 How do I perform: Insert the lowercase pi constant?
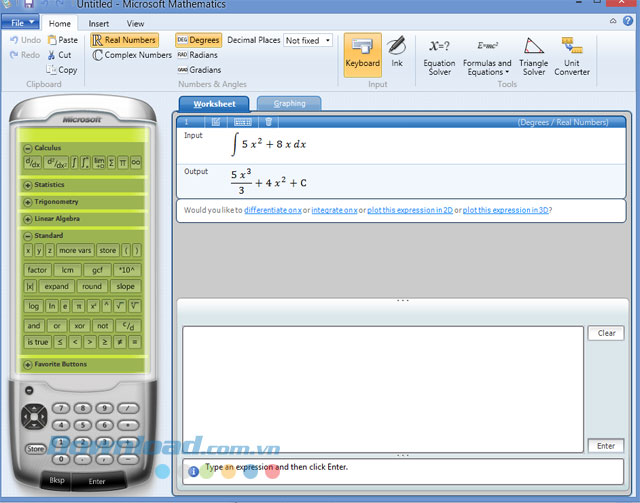[79, 306]
